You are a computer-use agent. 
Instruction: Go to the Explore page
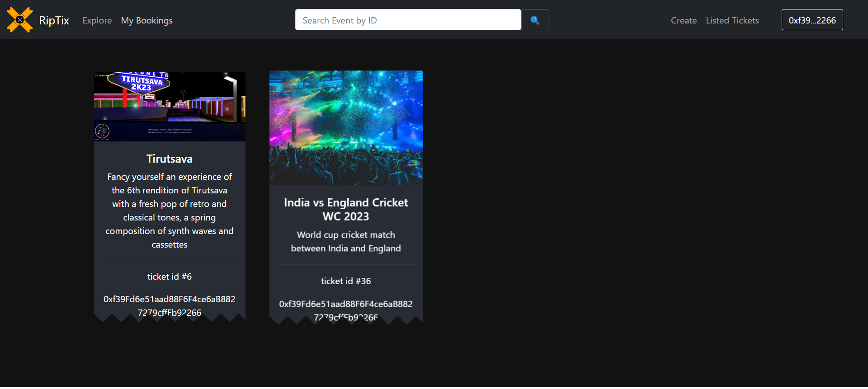[x=97, y=20]
